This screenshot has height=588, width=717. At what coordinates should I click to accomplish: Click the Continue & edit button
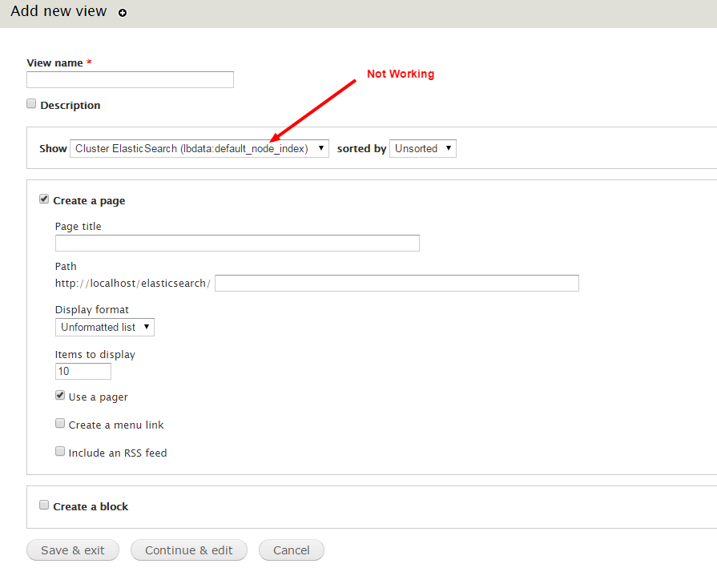coord(189,550)
